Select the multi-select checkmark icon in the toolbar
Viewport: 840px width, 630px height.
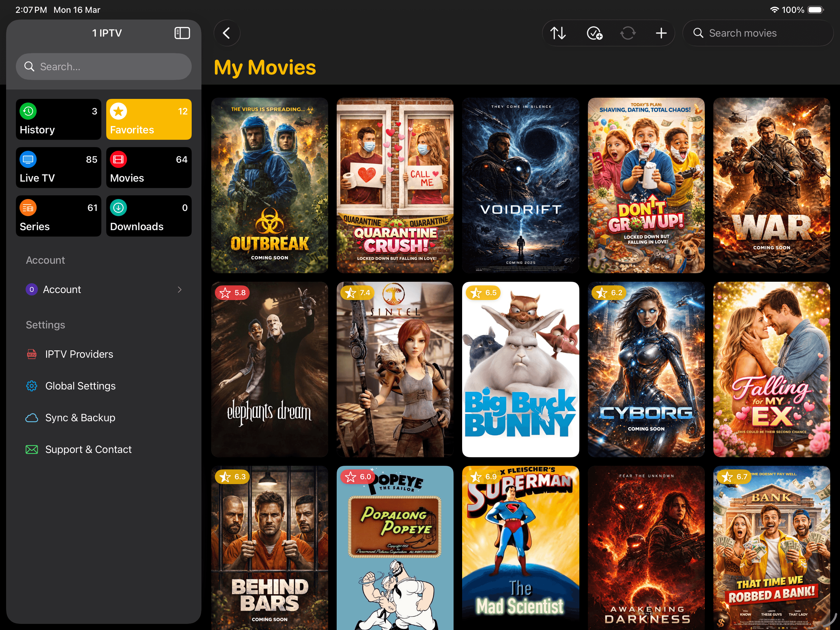(x=595, y=33)
